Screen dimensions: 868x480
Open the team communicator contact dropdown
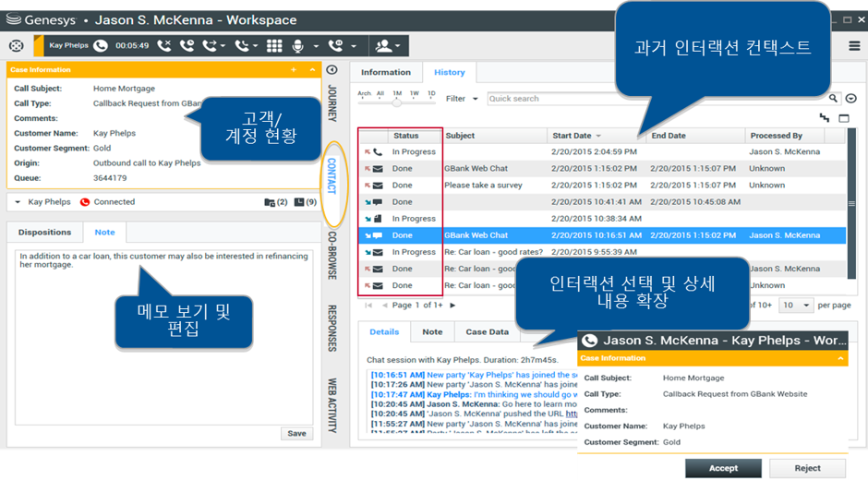pos(387,45)
